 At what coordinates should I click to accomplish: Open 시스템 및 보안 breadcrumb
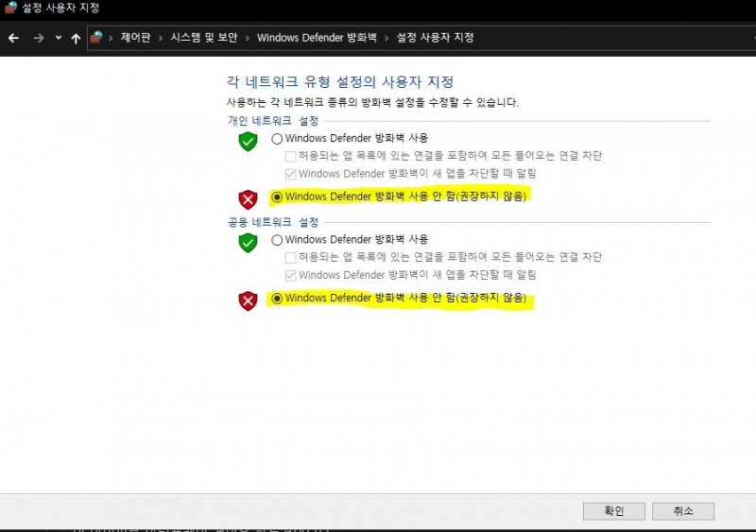click(204, 38)
